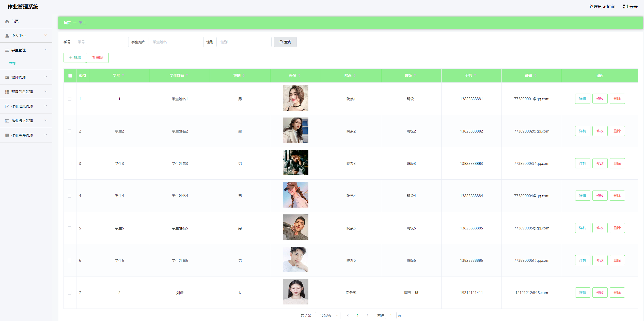Collapse the 学生管理 menu chevron
Screen dimensions: 644x321
point(46,50)
